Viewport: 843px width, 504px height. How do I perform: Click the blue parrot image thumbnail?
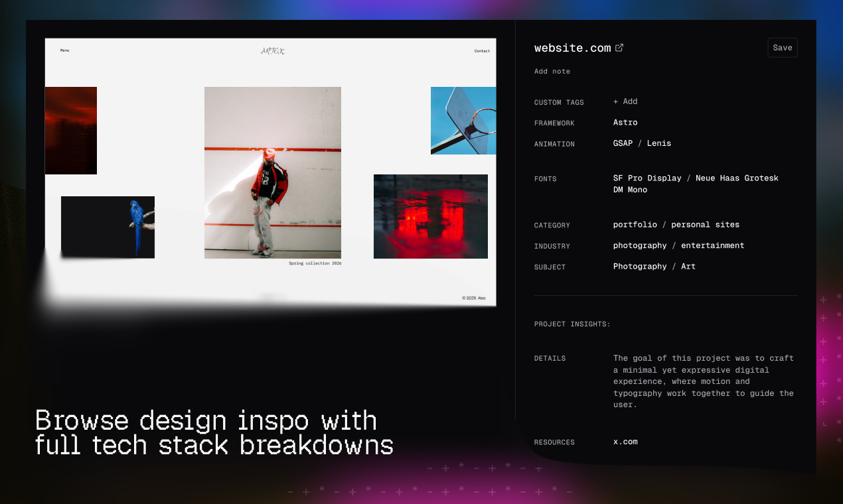(x=108, y=227)
